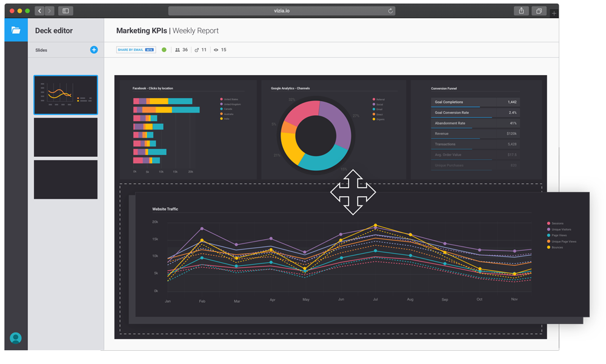Click the green status indicator dot

(164, 50)
